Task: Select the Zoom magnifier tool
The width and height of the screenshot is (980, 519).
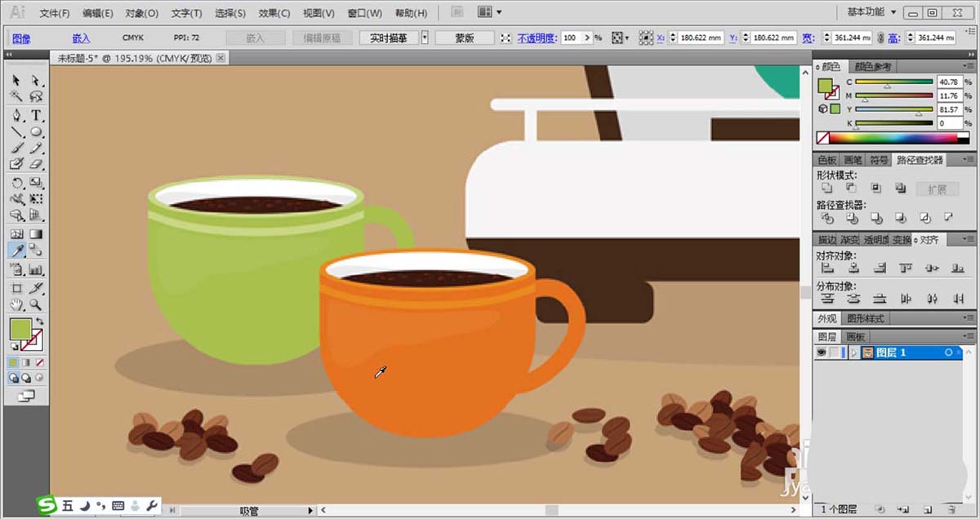Action: (x=37, y=304)
